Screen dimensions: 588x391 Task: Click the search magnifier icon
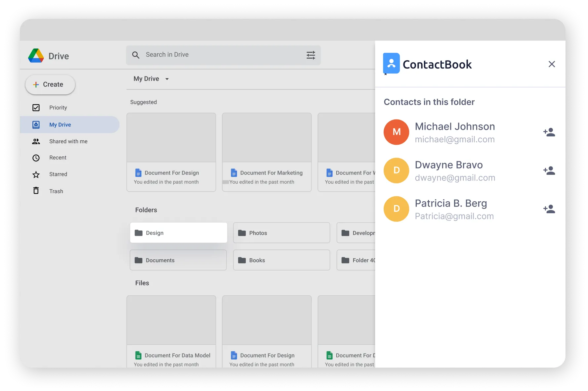tap(136, 55)
